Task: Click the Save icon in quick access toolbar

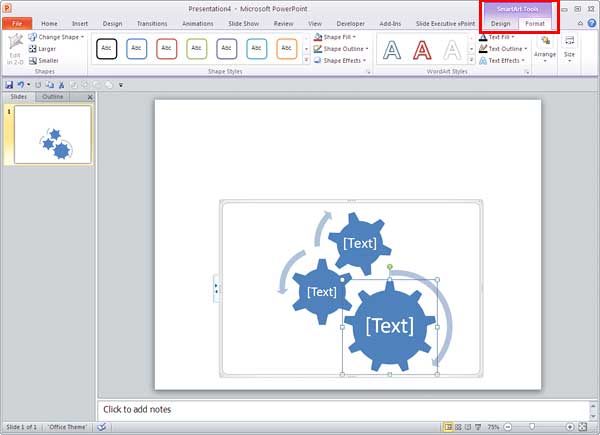Action: 9,85
